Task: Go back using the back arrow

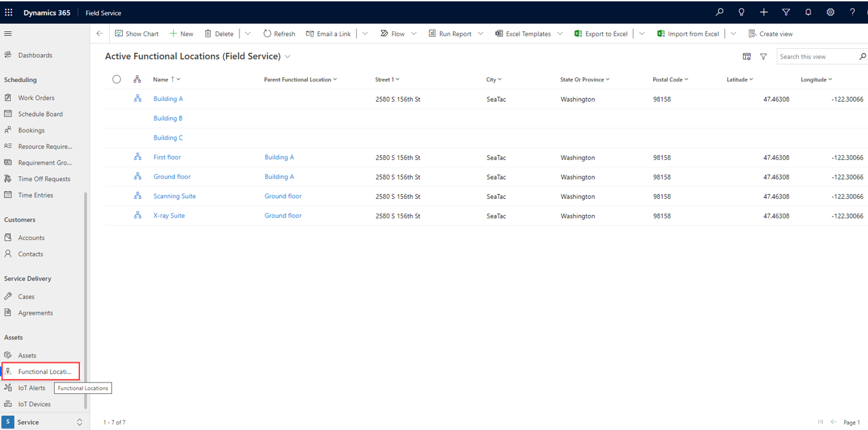Action: (100, 33)
